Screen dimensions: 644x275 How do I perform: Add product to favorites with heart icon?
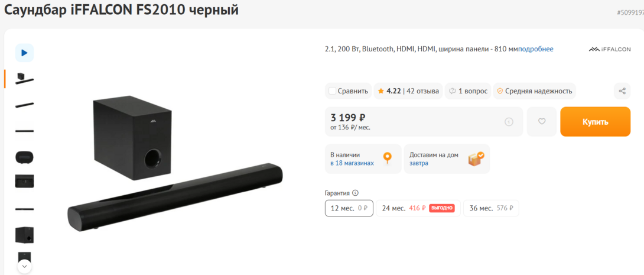542,122
